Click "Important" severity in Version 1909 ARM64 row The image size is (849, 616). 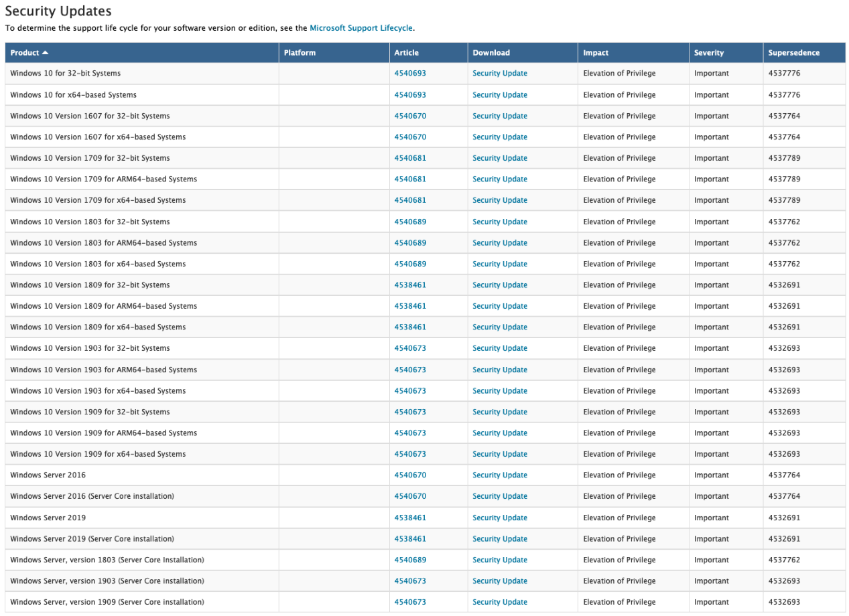tap(712, 433)
